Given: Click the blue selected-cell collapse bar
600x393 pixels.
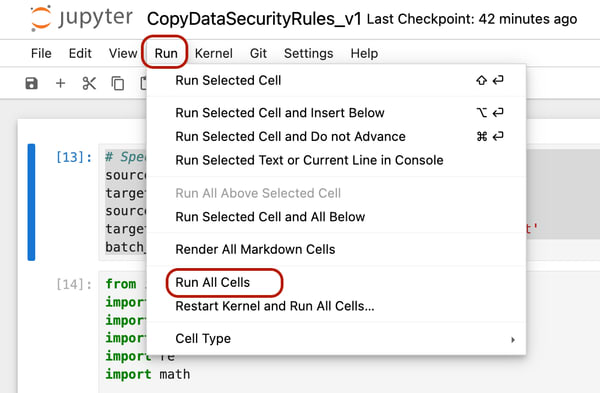Looking at the screenshot, I should [31, 202].
